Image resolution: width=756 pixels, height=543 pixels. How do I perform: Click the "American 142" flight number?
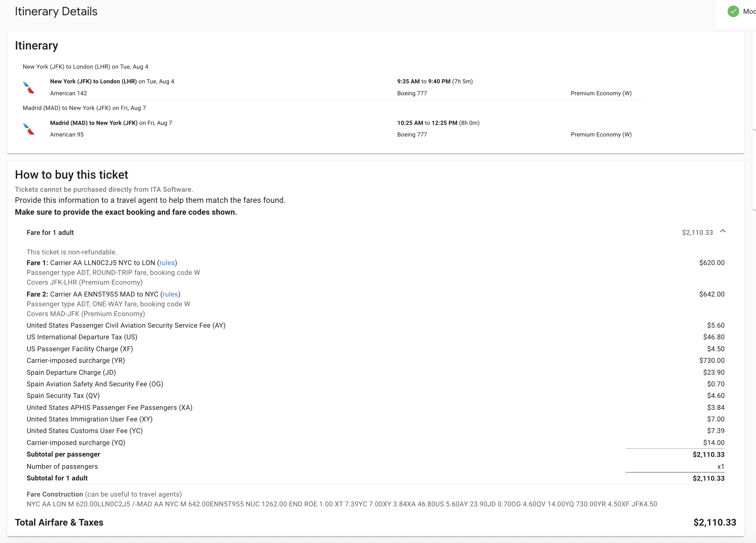tap(68, 93)
